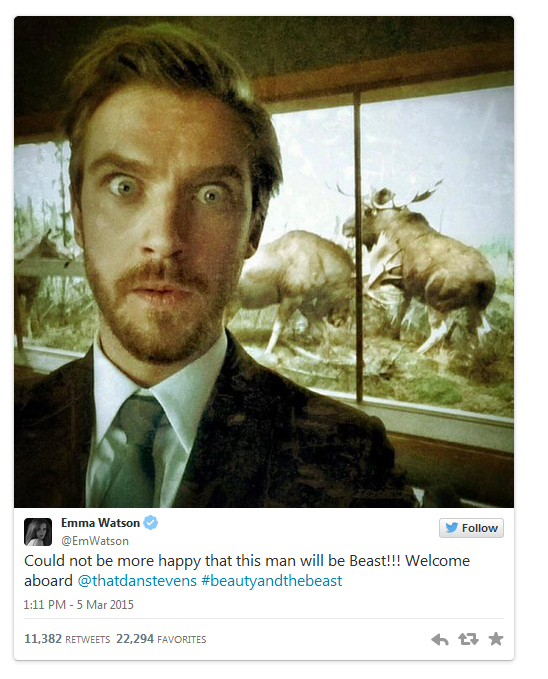The image size is (548, 679).
Task: Click the reply arrow icon
Action: 440,639
